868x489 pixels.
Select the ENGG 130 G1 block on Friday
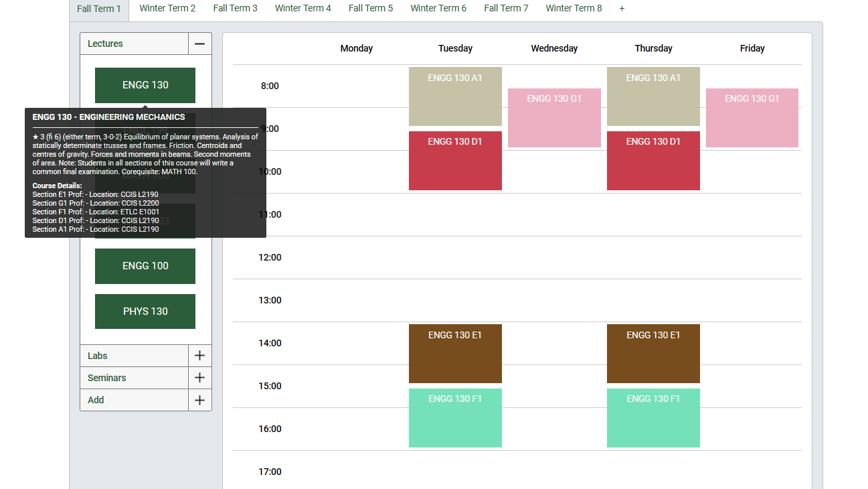pyautogui.click(x=752, y=117)
